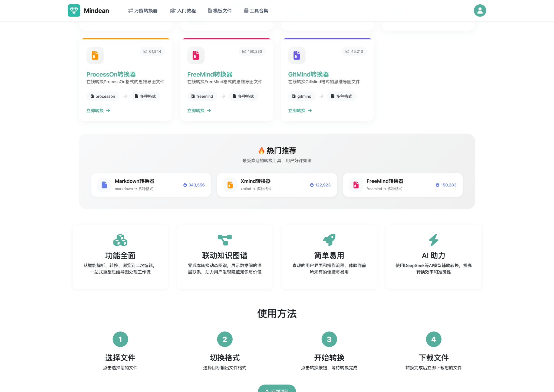Go to 模板文件 in the navbar
The width and height of the screenshot is (554, 392).
coord(220,11)
